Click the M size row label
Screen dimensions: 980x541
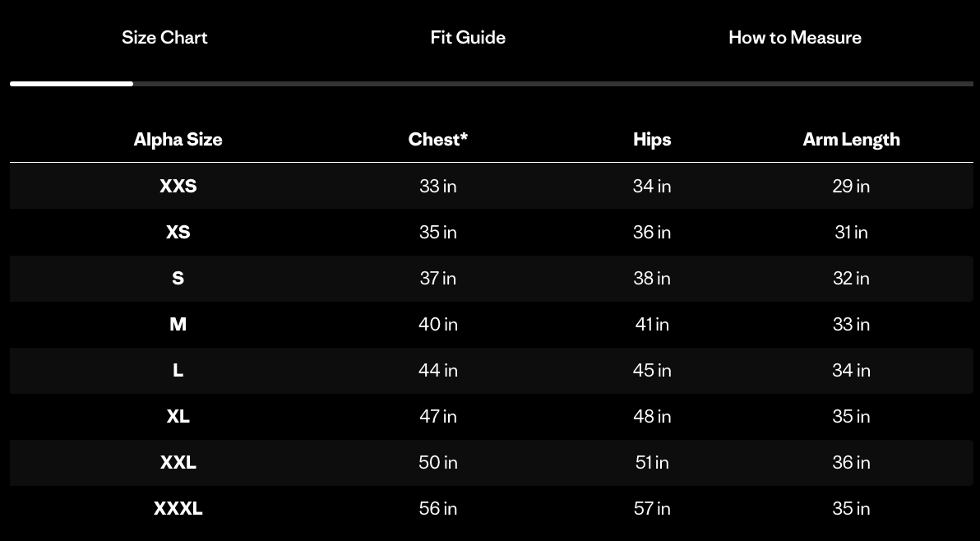point(178,324)
